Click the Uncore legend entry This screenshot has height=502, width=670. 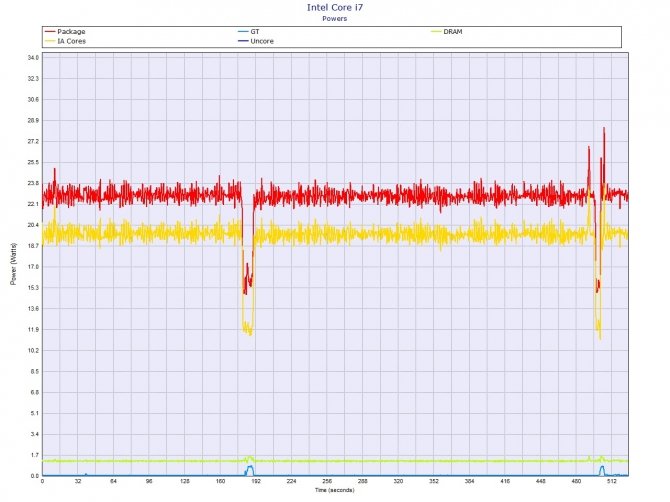(256, 41)
